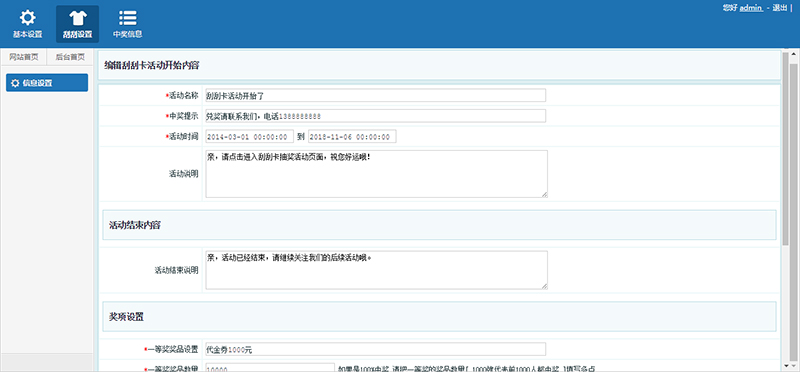Focus the 中奖提示 text field
This screenshot has width=800, height=372.
(376, 116)
